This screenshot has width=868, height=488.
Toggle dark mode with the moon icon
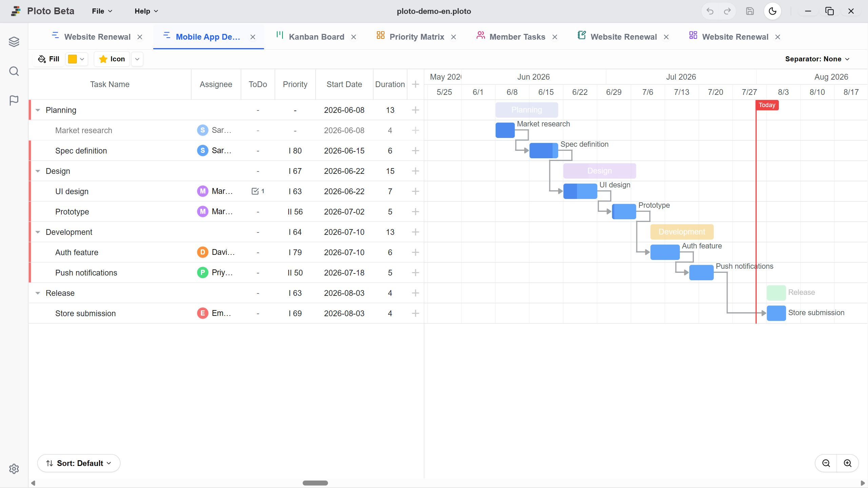772,11
